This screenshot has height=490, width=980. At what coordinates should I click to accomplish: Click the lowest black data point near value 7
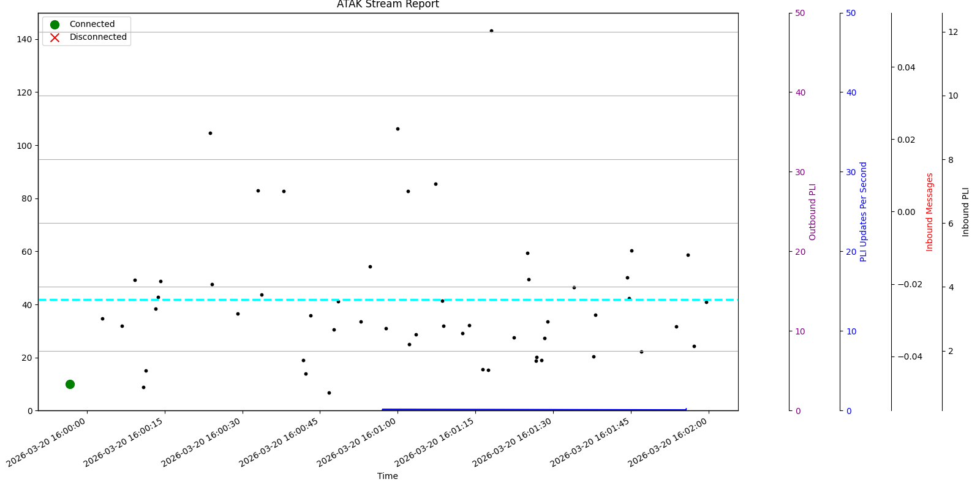click(x=329, y=393)
